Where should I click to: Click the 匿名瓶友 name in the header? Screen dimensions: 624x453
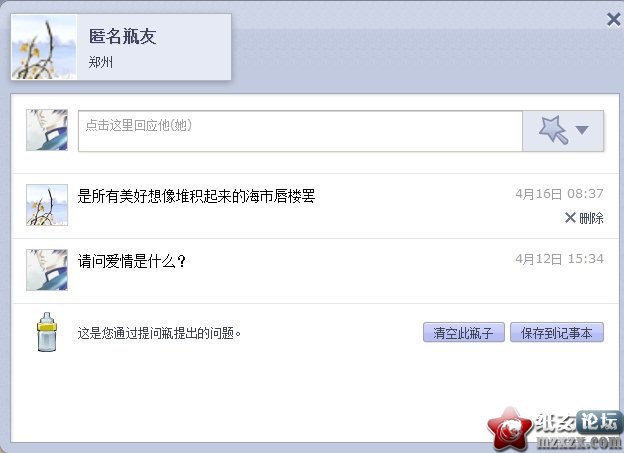click(x=122, y=36)
